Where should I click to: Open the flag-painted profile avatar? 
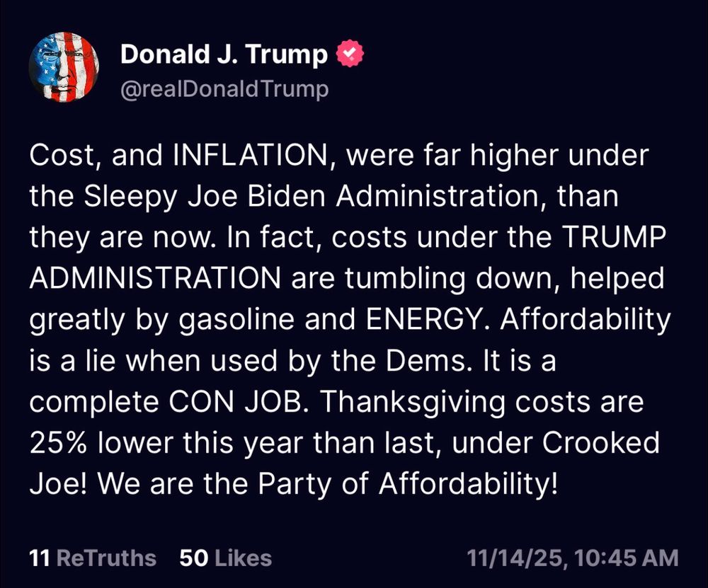click(64, 67)
